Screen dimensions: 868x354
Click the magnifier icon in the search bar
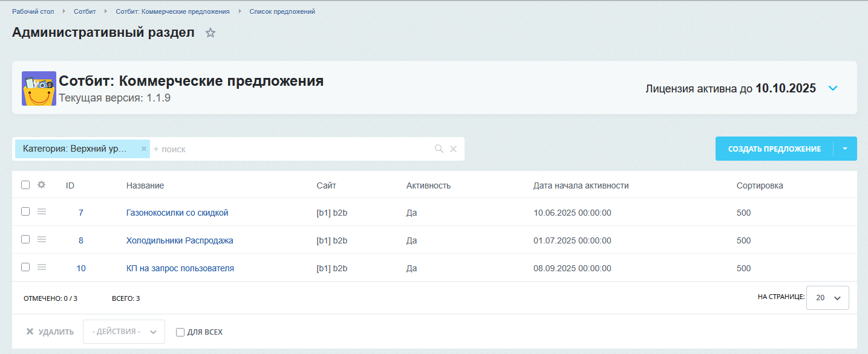(x=439, y=149)
